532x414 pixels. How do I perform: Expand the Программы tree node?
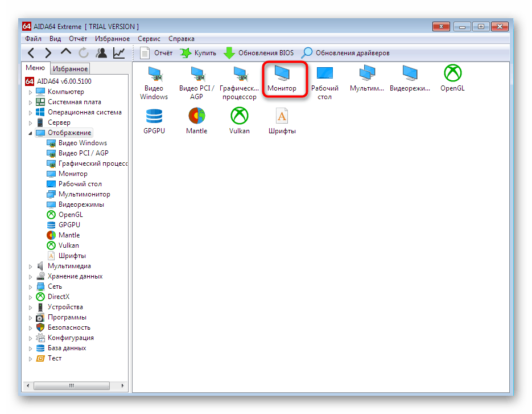[30, 318]
